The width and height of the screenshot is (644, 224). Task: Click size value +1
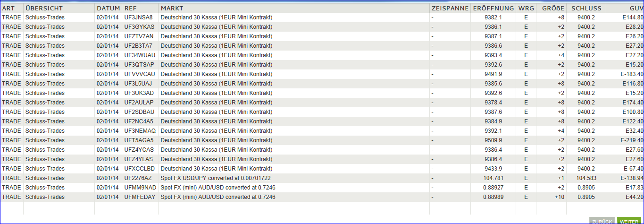pyautogui.click(x=560, y=178)
